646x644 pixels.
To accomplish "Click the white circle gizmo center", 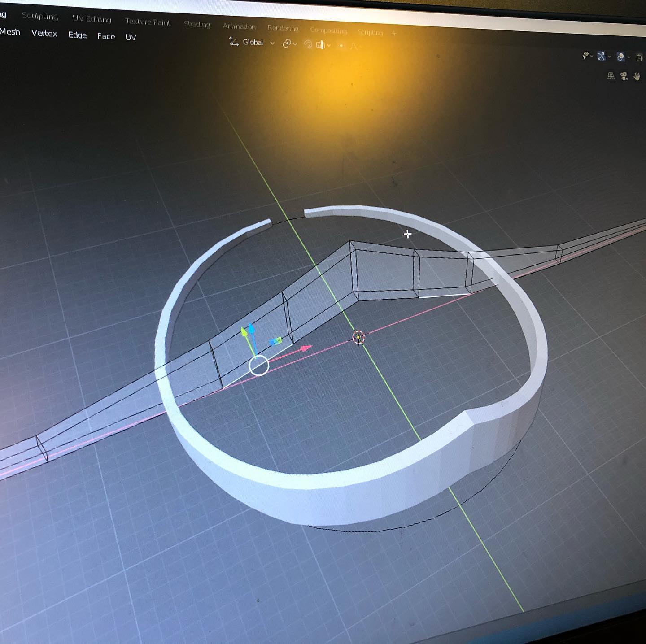I will pos(259,366).
